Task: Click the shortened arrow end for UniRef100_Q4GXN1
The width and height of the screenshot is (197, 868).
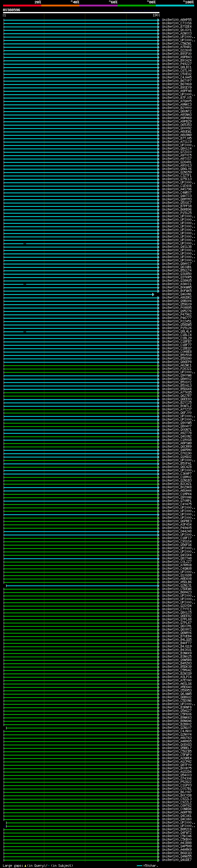Action: pos(153,294)
